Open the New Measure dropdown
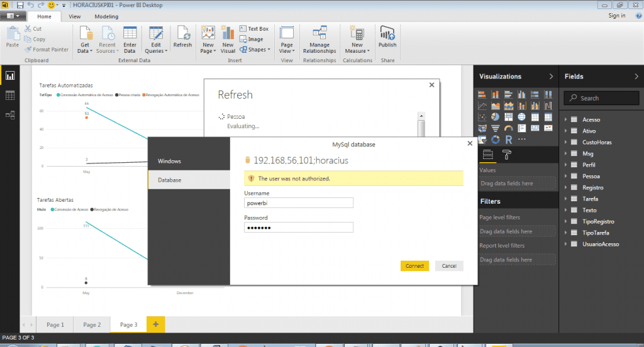This screenshot has height=347, width=644. (357, 40)
